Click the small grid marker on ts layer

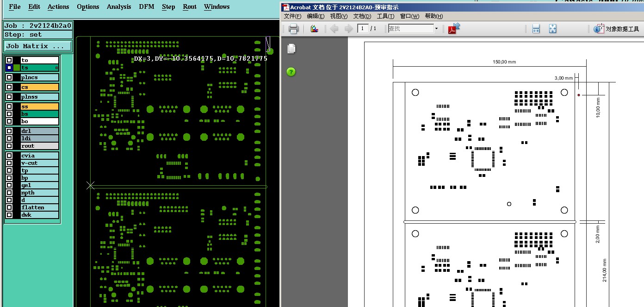pos(57,68)
